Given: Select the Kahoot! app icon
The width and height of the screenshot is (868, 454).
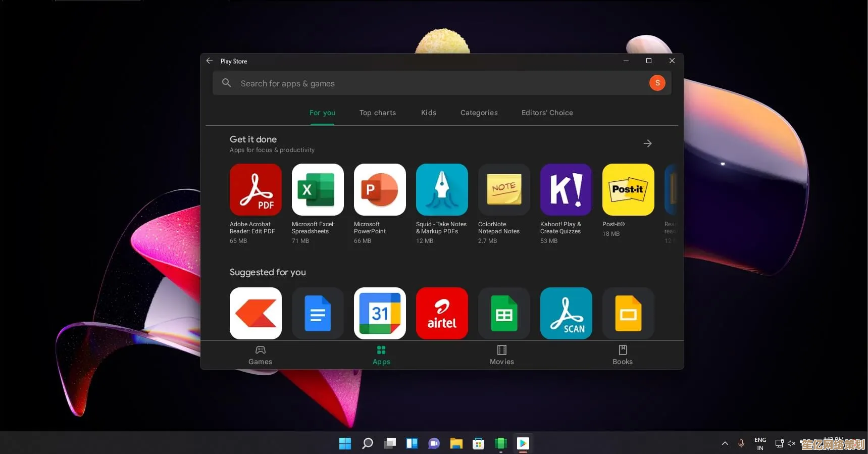Looking at the screenshot, I should click(566, 190).
